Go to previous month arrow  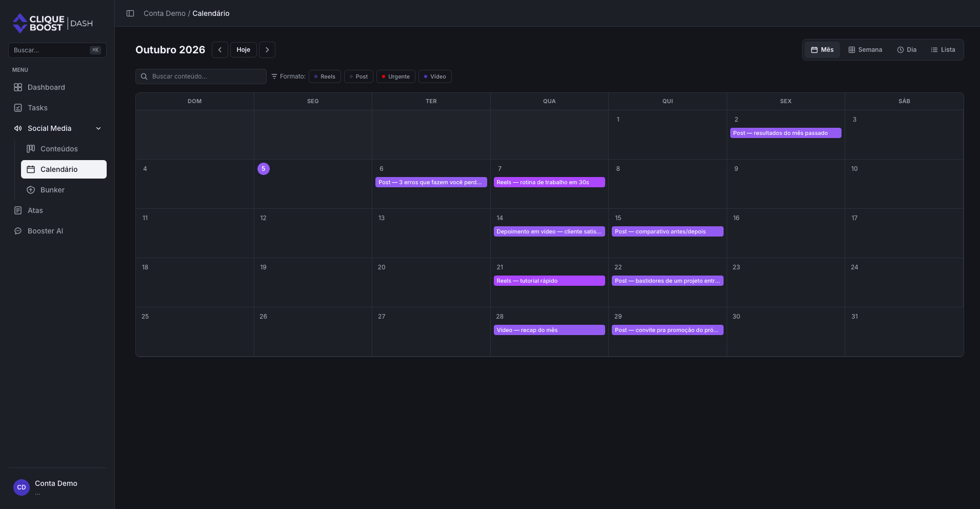tap(220, 50)
